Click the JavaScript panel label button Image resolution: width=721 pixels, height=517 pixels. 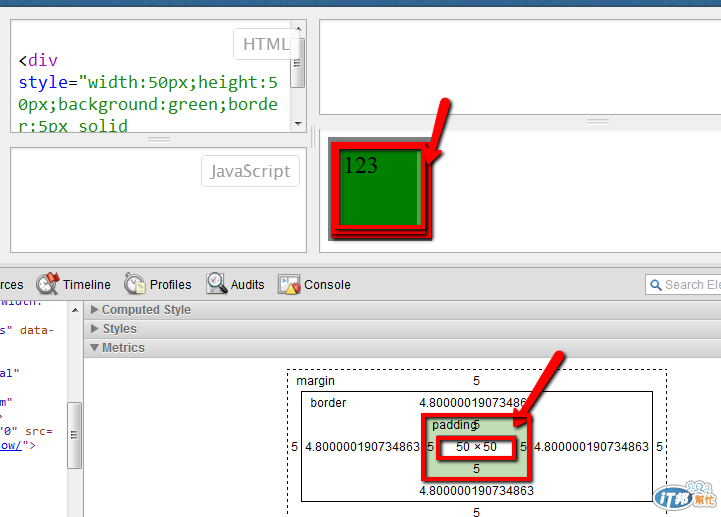pyautogui.click(x=250, y=171)
